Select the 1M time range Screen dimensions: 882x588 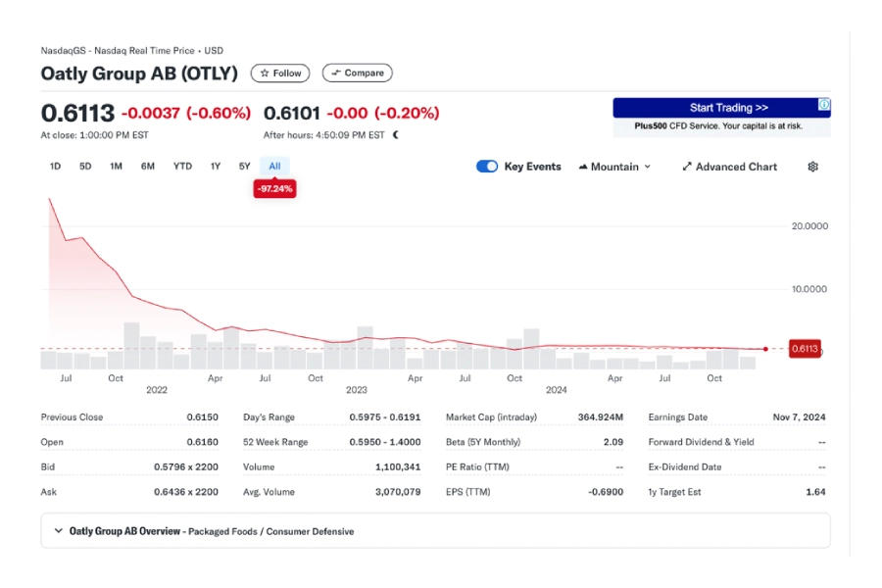pyautogui.click(x=116, y=166)
